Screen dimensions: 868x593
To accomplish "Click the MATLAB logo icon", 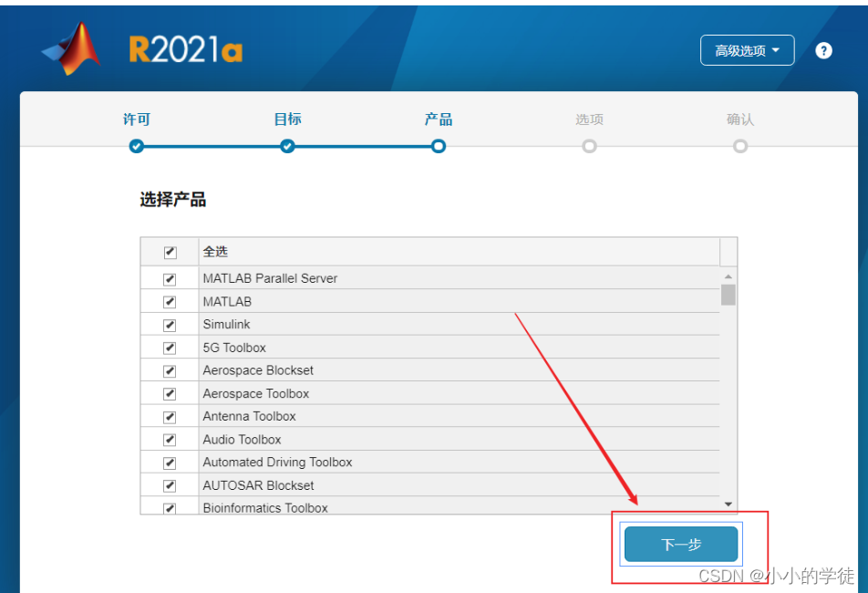I will pyautogui.click(x=72, y=48).
